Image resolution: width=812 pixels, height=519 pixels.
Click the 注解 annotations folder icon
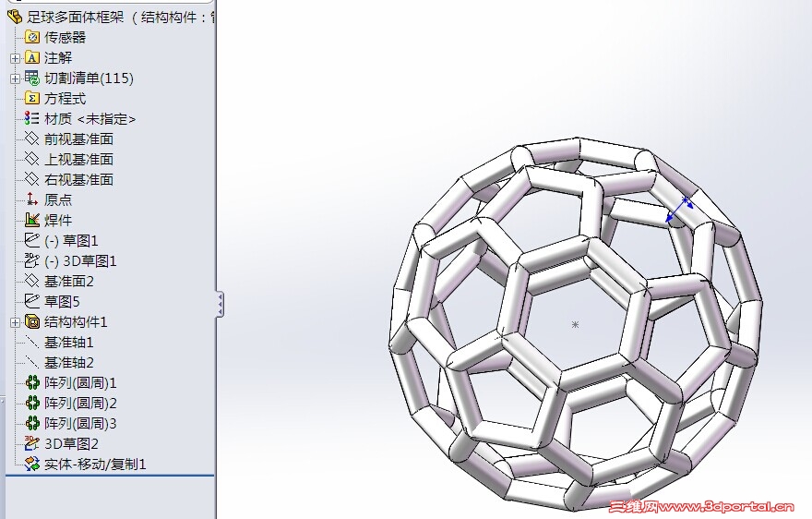point(32,57)
